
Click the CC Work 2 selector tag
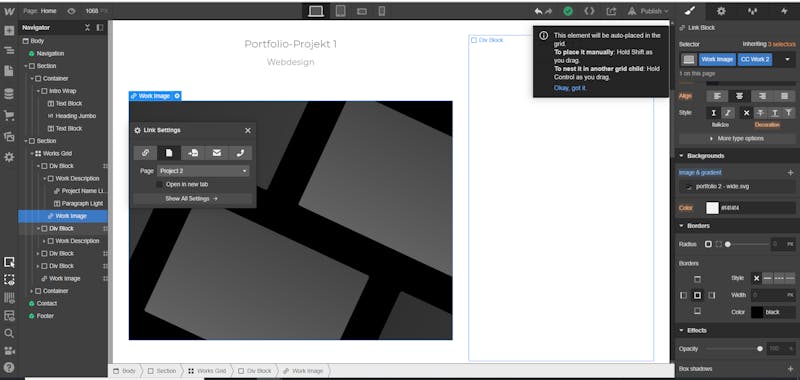click(754, 60)
